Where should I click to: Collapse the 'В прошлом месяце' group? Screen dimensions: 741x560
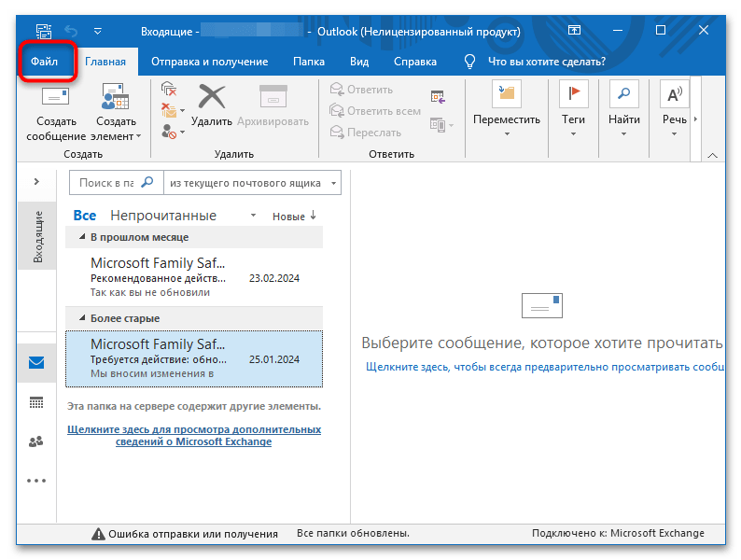point(83,238)
